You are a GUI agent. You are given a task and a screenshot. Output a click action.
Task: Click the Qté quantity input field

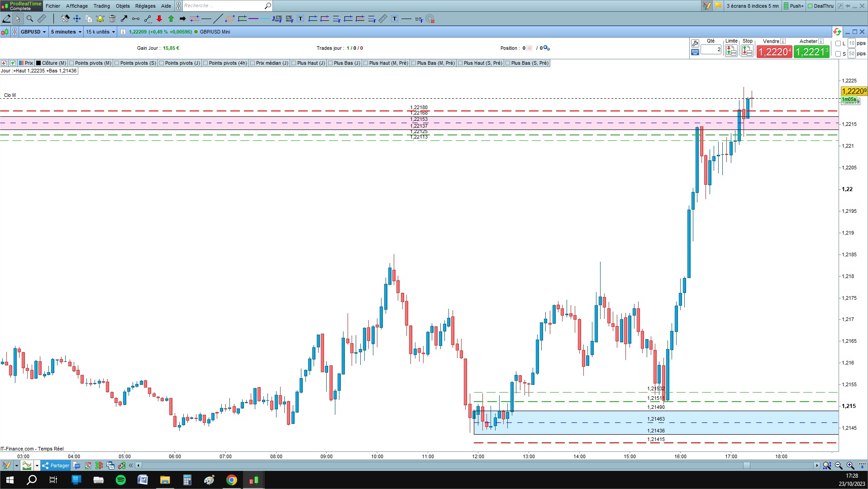[711, 49]
